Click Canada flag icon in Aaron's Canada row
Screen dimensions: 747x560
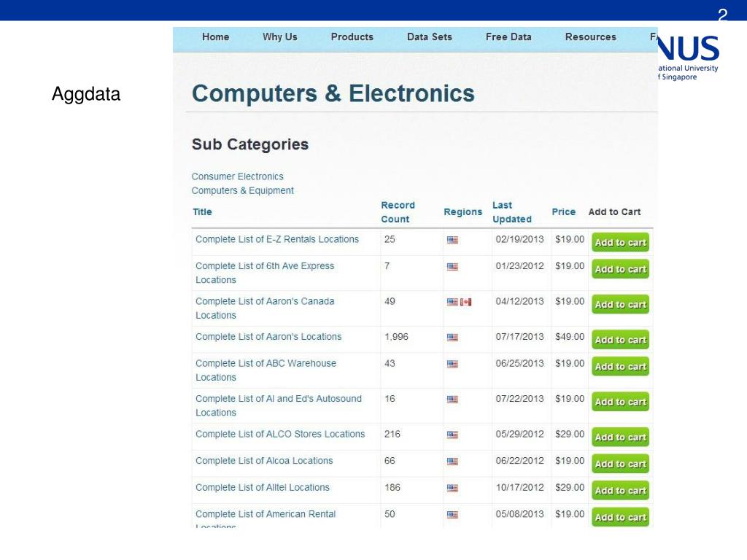466,302
